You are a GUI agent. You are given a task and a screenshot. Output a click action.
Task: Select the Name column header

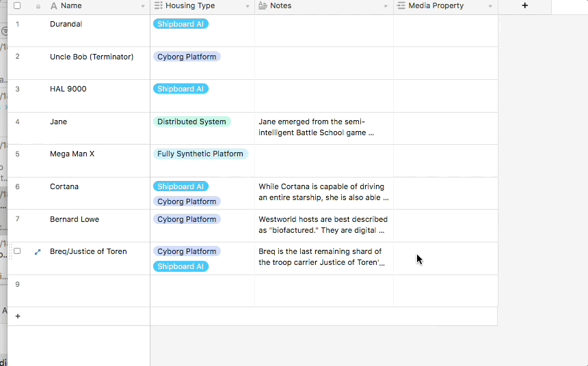coord(98,6)
